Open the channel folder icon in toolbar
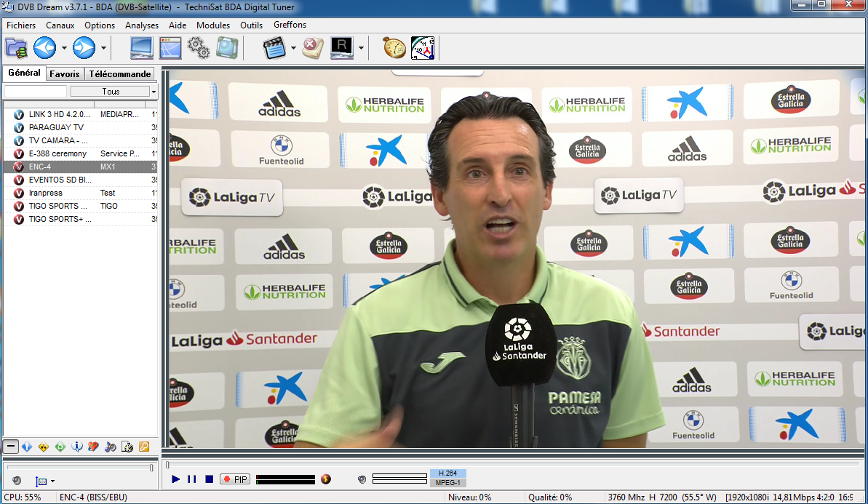 (17, 48)
